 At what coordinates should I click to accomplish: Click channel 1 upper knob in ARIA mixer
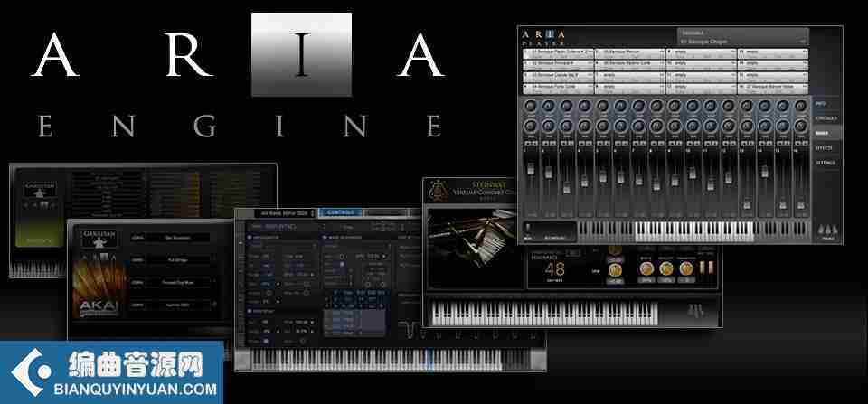(531, 106)
